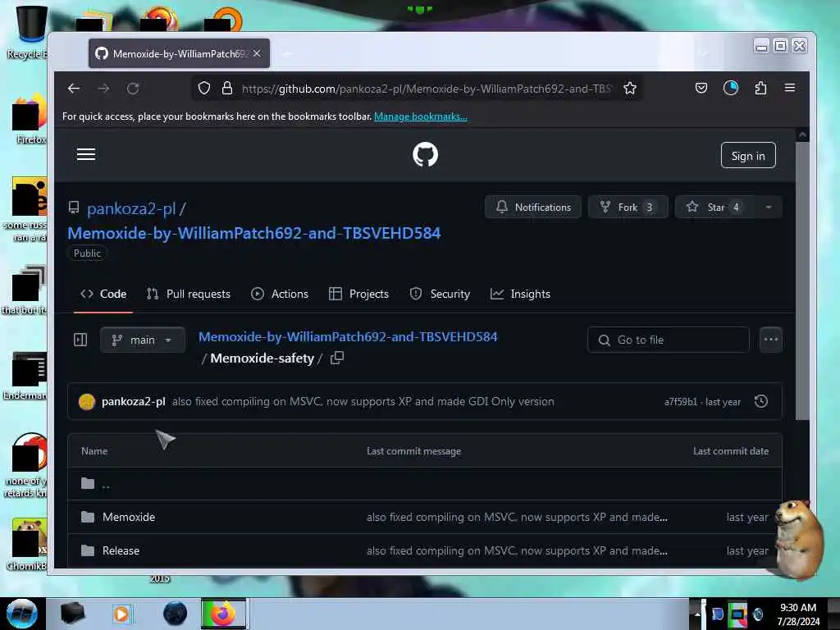
Task: Open the repo breadcrumb link beside branch selector
Action: point(348,337)
